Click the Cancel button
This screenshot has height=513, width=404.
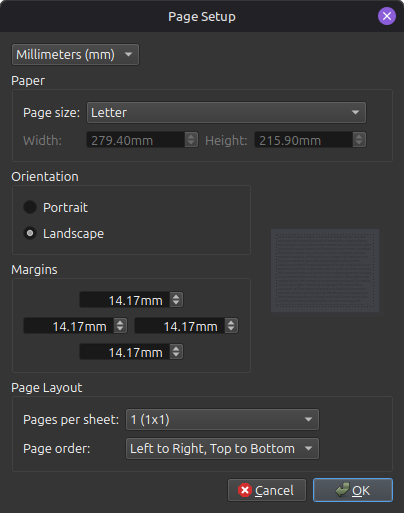[x=267, y=490]
